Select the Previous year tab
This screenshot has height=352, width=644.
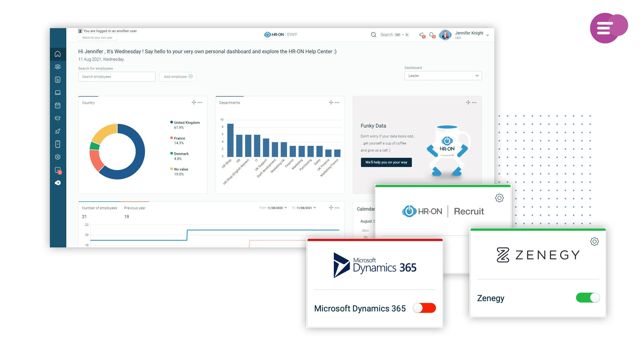[134, 208]
